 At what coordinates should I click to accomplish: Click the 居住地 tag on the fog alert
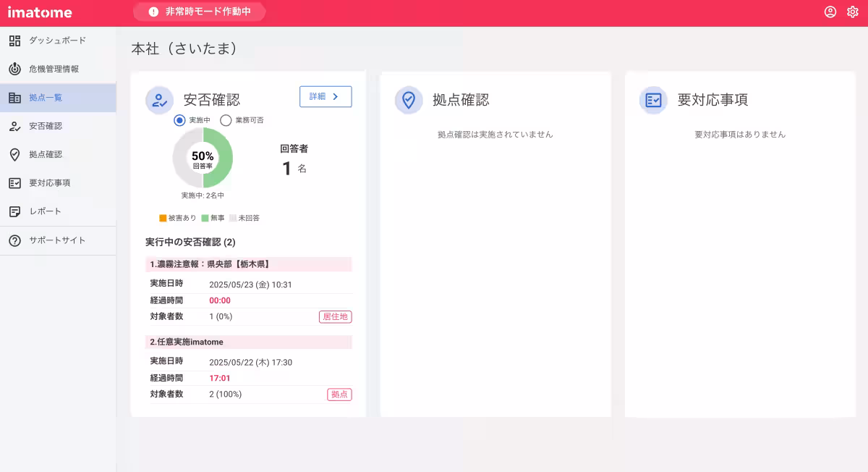[x=335, y=316]
